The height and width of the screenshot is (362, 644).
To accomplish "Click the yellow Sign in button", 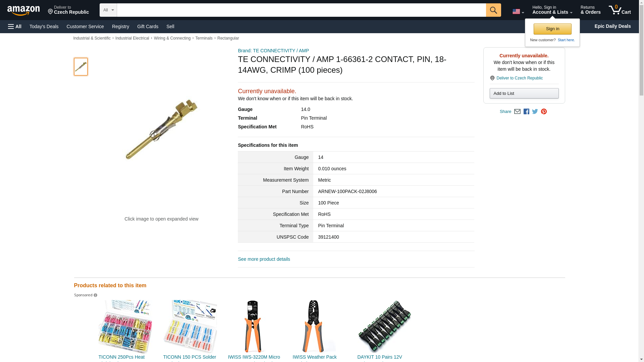I will tap(552, 29).
